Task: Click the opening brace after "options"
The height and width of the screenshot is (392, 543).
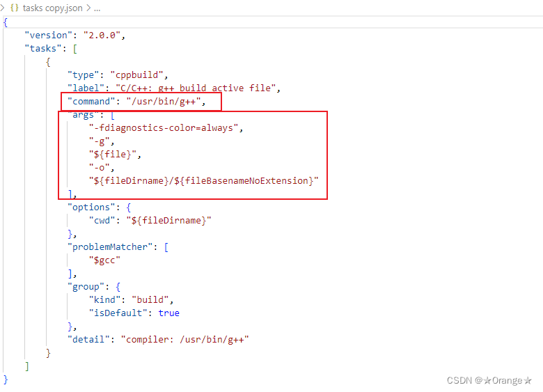Action: pyautogui.click(x=129, y=207)
